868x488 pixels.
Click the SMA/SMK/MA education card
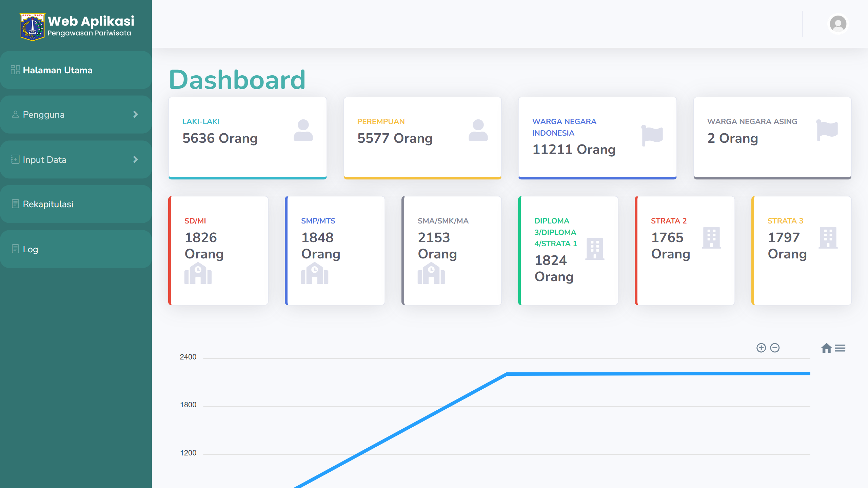451,251
